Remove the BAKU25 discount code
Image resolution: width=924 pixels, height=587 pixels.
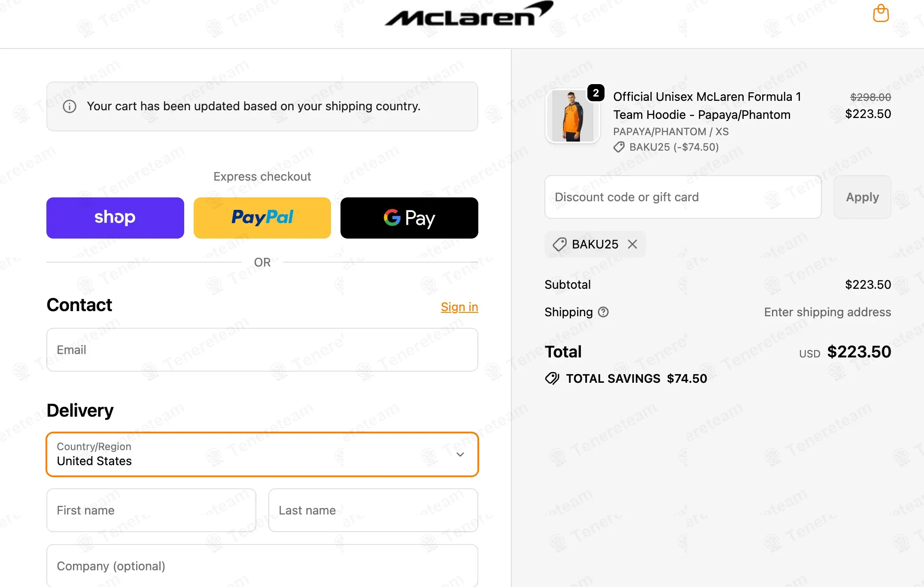[x=632, y=244]
